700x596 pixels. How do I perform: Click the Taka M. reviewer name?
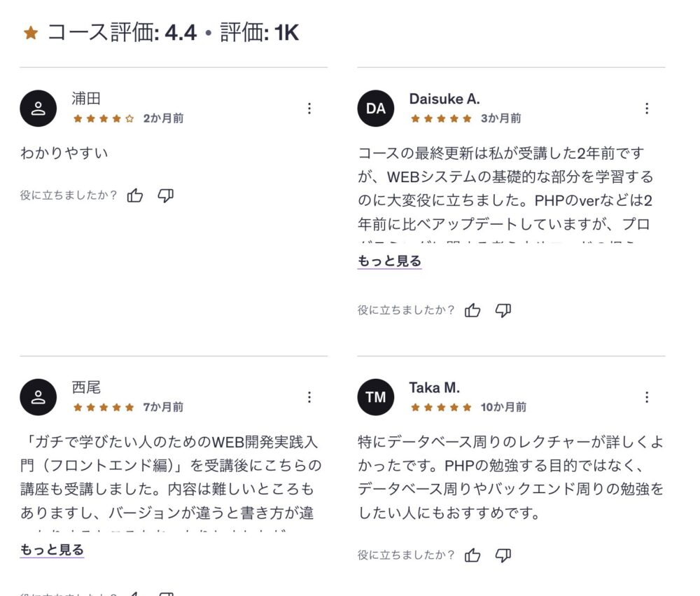click(x=434, y=387)
